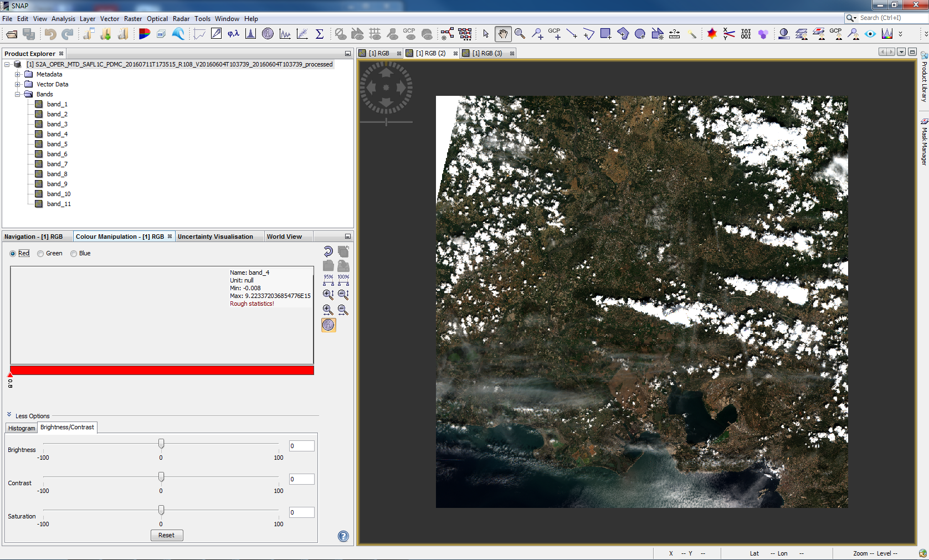
Task: Select Draw Ellipse tool
Action: [640, 34]
